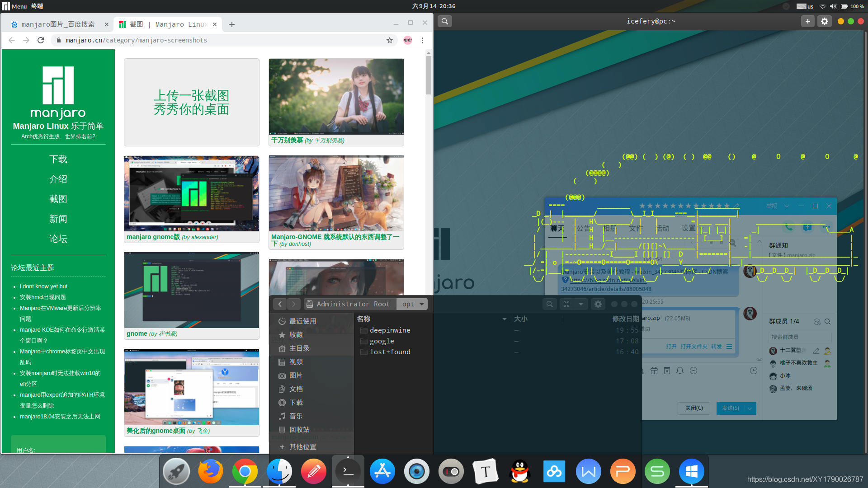The image size is (868, 488).
Task: Open 下载 in the site sidebar
Action: tap(58, 159)
